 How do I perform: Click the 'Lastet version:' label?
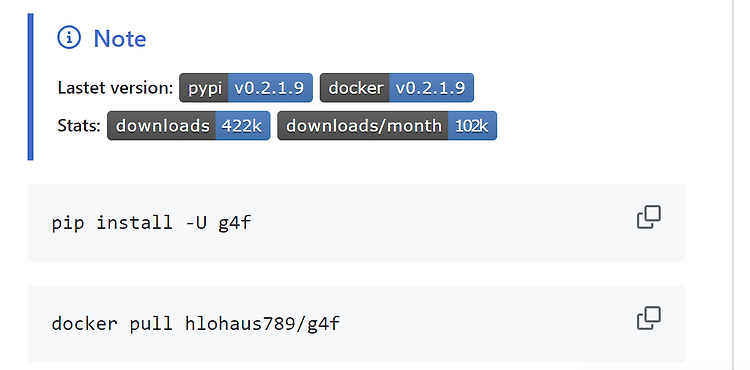coord(115,88)
